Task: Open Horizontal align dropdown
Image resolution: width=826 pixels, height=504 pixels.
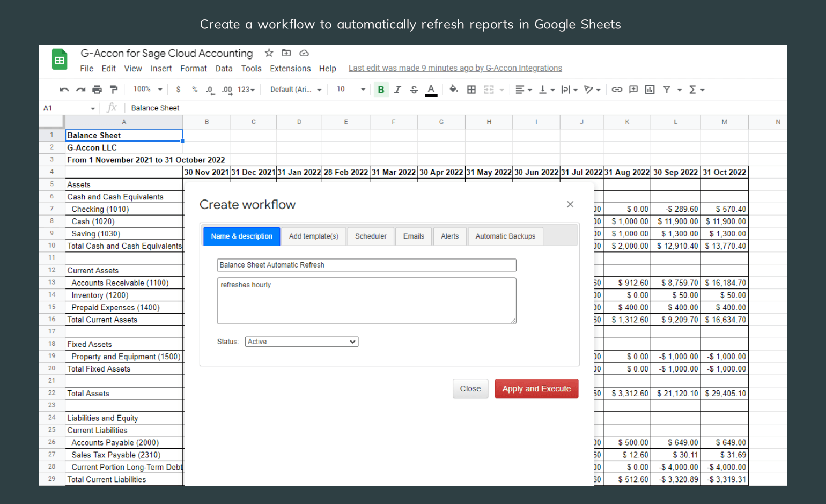Action: pos(523,90)
